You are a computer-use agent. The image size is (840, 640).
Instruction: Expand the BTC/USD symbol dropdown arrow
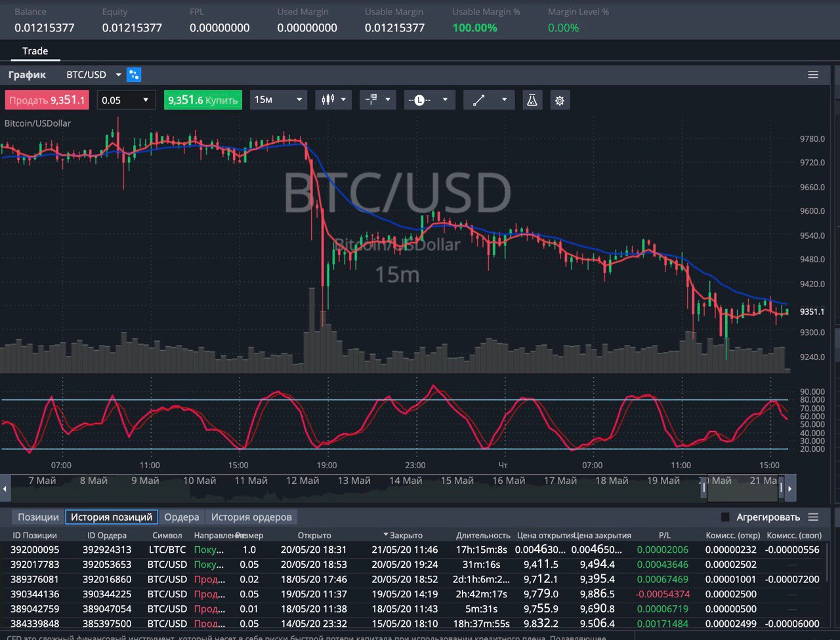click(119, 75)
